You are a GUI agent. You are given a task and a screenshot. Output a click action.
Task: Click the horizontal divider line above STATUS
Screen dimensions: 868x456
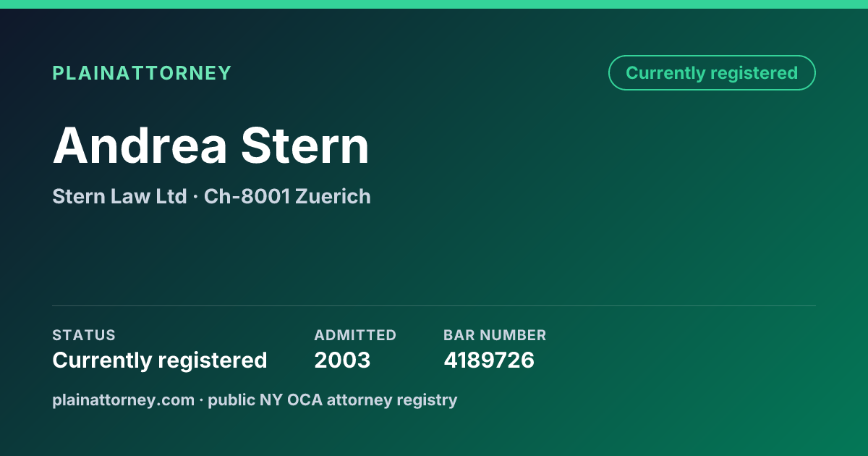click(434, 305)
